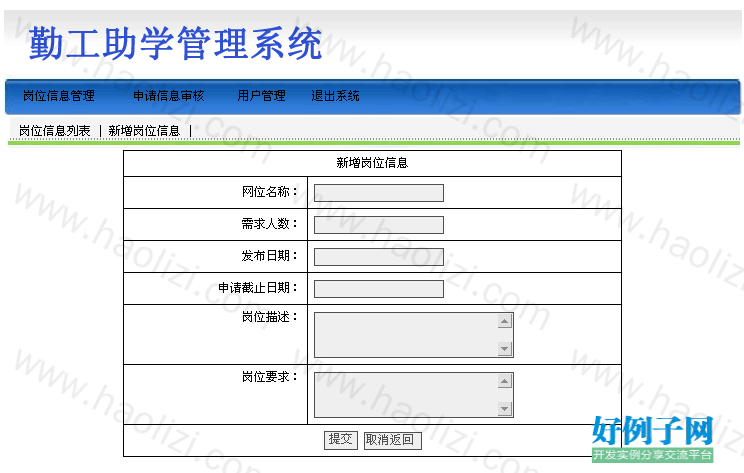Focus the 需求人数 input field
The width and height of the screenshot is (744, 473).
pos(379,225)
